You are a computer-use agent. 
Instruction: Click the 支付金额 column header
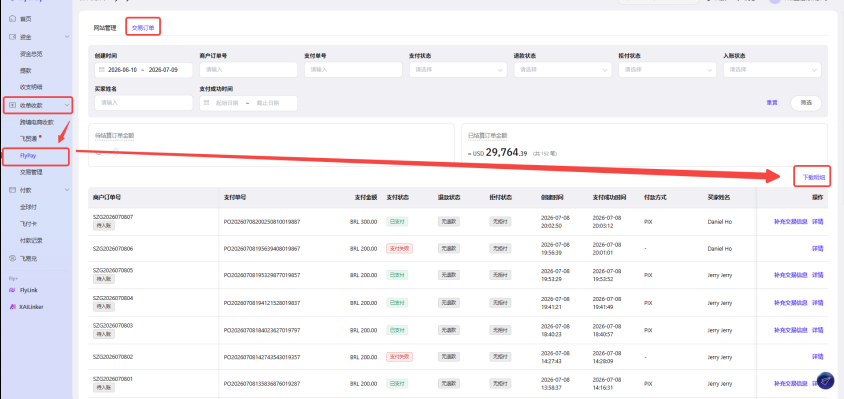pos(366,198)
